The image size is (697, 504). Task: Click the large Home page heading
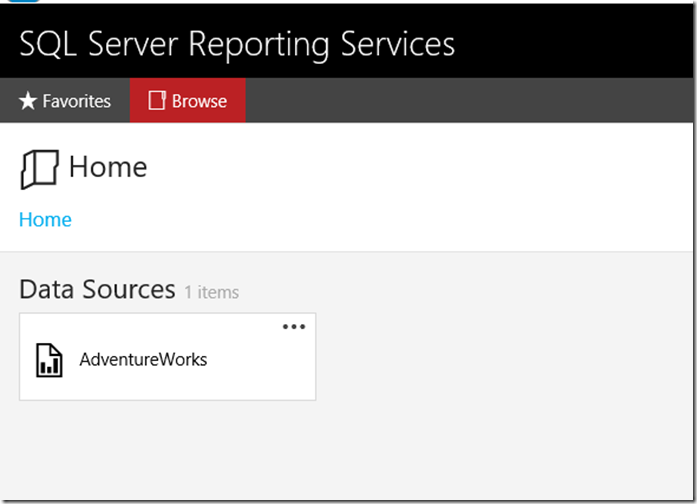coord(108,167)
